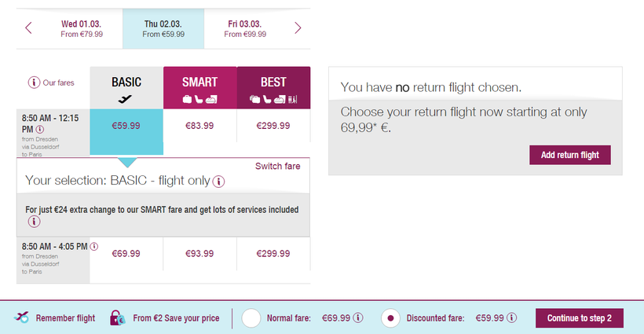Select the Discounted fare radio button
This screenshot has height=334, width=644.
coord(390,318)
